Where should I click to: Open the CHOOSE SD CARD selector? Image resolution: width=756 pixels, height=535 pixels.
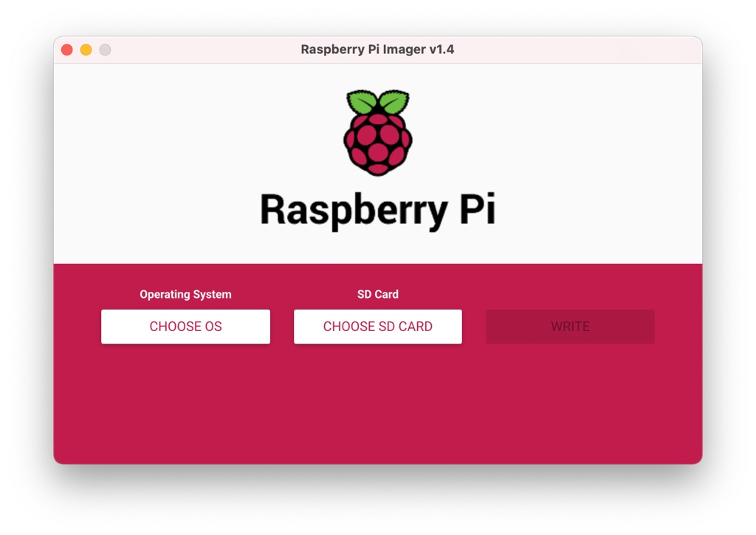(377, 327)
